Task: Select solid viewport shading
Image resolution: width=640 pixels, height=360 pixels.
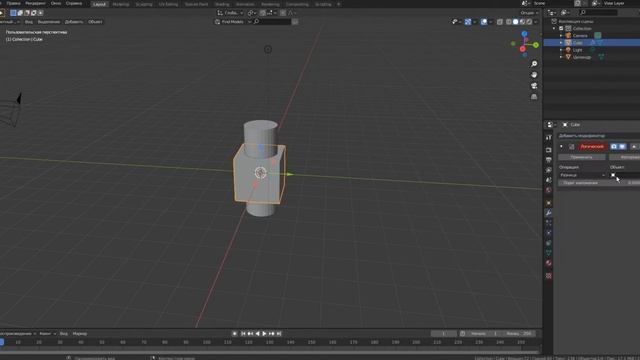Action: (x=516, y=22)
